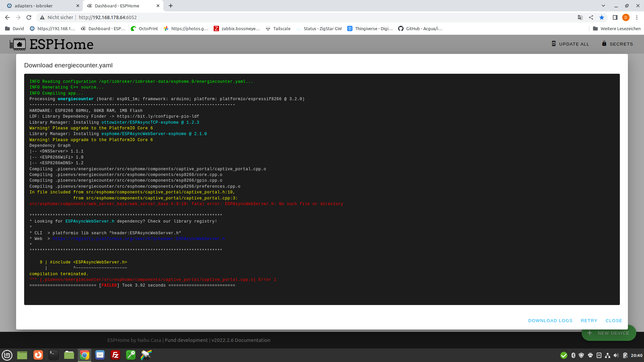The height and width of the screenshot is (362, 644).
Task: Open the file manager from taskbar
Action: click(x=69, y=355)
